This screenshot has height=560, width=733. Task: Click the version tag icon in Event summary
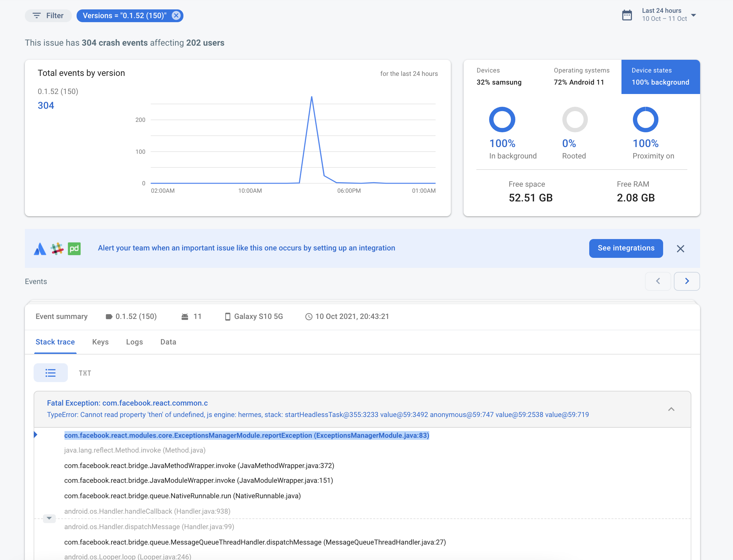(109, 317)
